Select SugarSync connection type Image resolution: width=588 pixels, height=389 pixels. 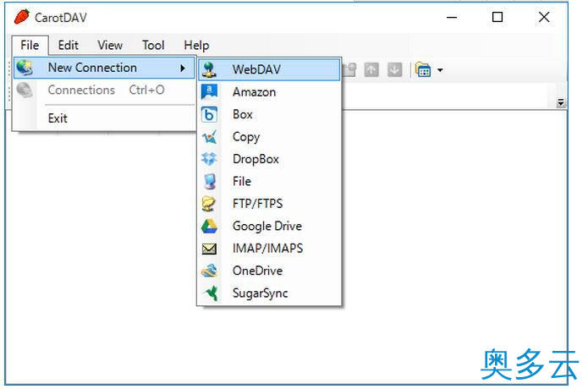(269, 293)
